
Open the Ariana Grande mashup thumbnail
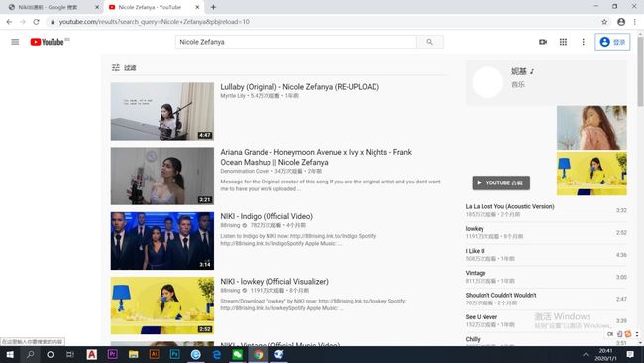click(162, 176)
